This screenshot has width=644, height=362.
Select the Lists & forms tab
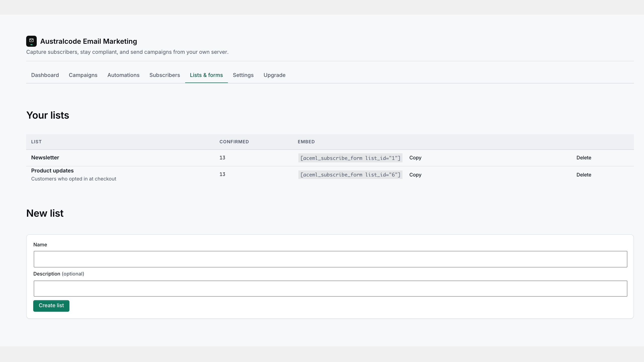206,75
